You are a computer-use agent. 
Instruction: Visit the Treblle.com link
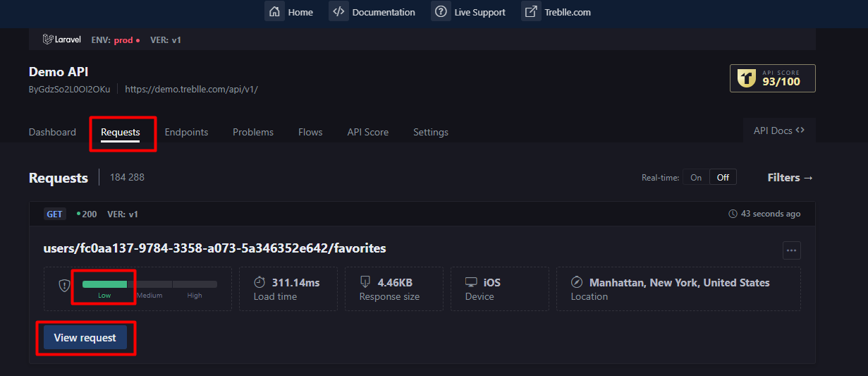568,12
